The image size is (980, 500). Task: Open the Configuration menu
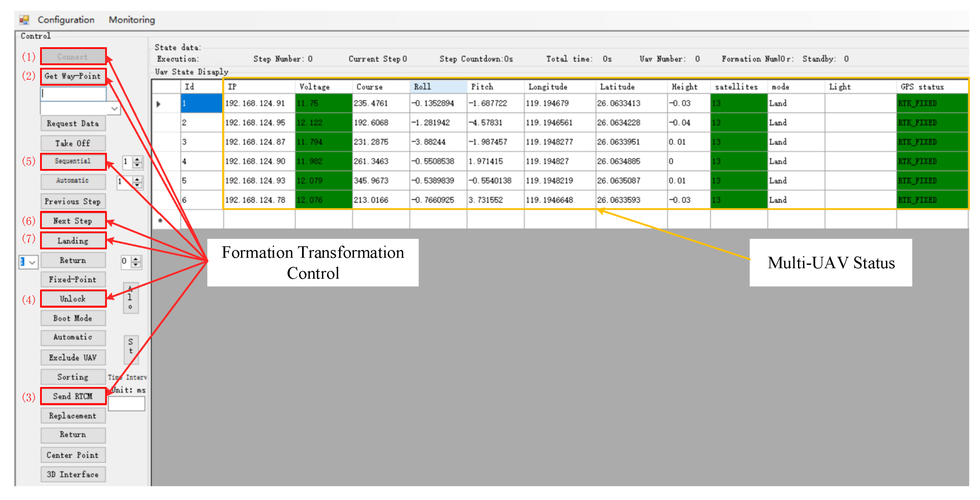coord(66,20)
